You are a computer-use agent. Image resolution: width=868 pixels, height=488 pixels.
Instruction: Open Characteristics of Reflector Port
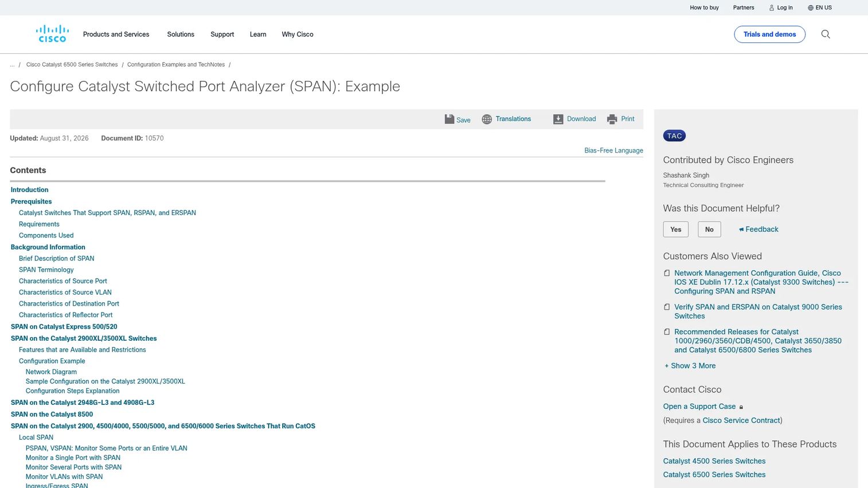point(65,315)
